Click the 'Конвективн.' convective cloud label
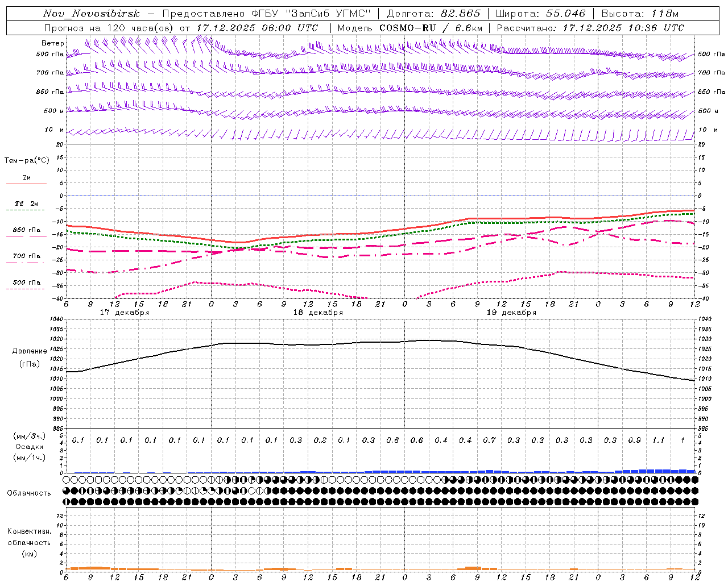The width and height of the screenshot is (728, 582). click(29, 531)
